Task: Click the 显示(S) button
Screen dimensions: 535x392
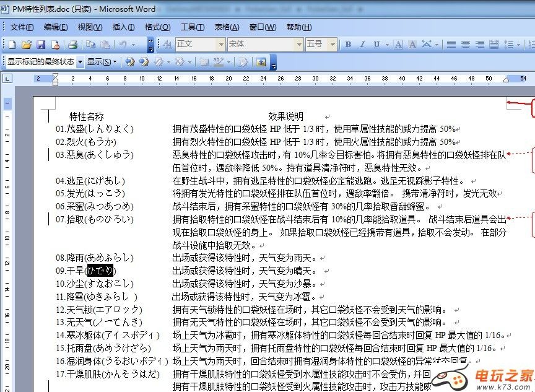Action: pos(102,62)
